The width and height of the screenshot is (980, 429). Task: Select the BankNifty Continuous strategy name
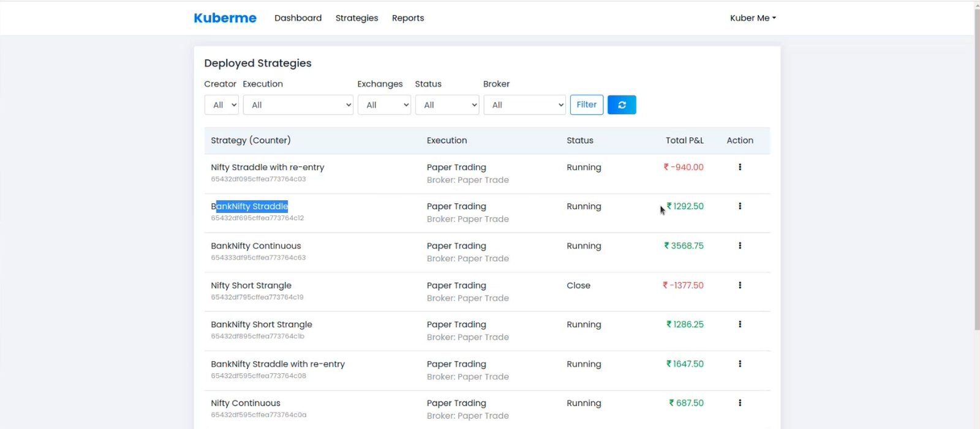pyautogui.click(x=256, y=245)
